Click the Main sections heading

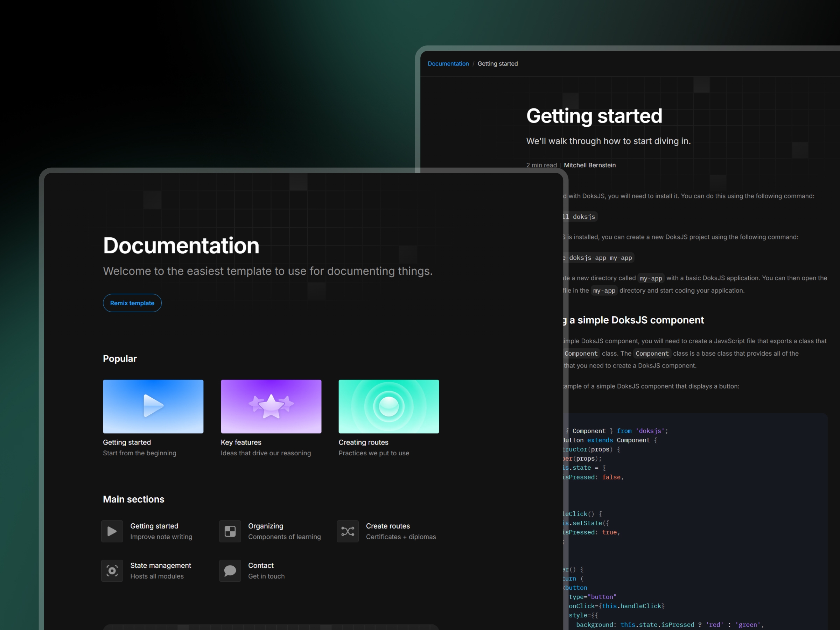(133, 499)
